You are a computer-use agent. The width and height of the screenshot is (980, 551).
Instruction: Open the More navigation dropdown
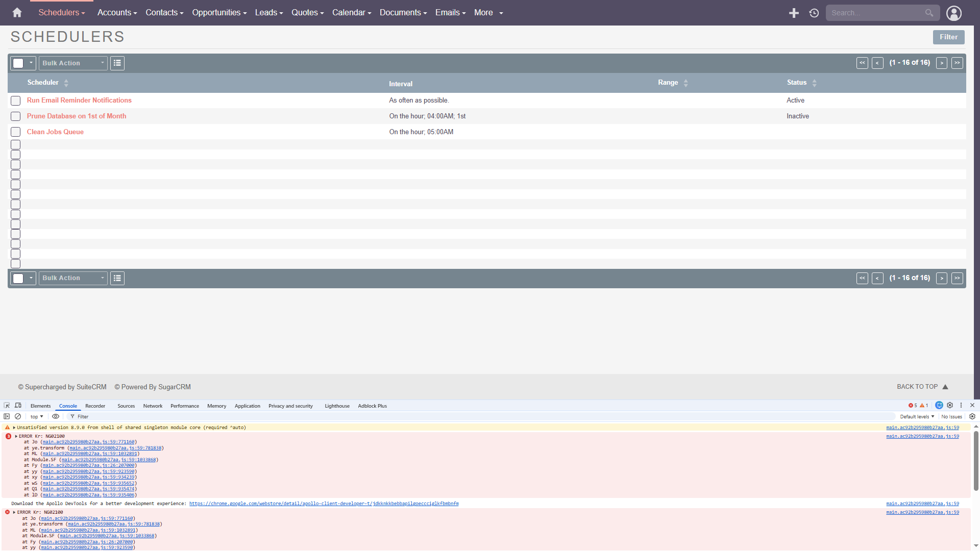(x=488, y=13)
